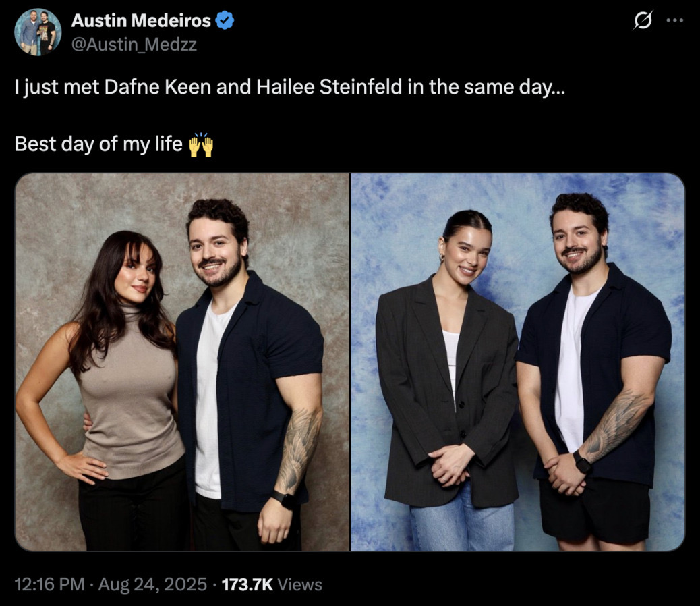Click the blue verified checkmark badge

(x=225, y=20)
